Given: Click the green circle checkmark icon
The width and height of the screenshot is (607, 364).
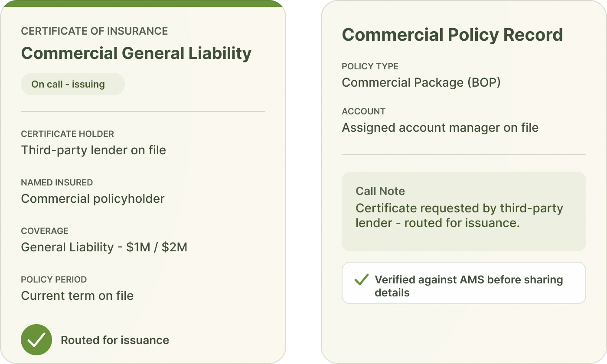Looking at the screenshot, I should (x=36, y=340).
